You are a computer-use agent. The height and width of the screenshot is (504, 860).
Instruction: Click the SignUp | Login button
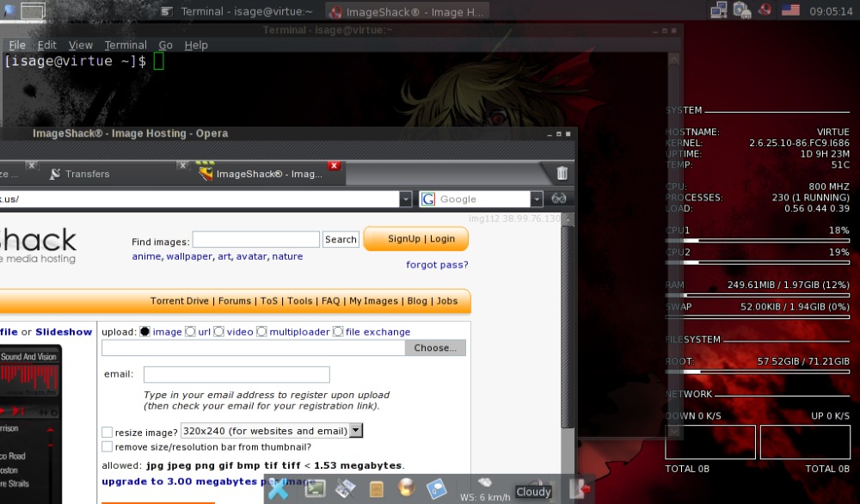coord(416,238)
